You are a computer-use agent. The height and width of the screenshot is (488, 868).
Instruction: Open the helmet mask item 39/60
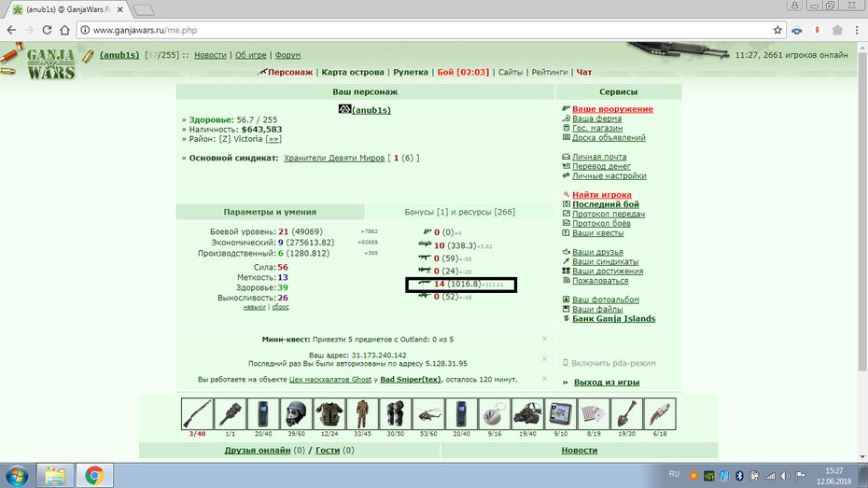(x=296, y=413)
